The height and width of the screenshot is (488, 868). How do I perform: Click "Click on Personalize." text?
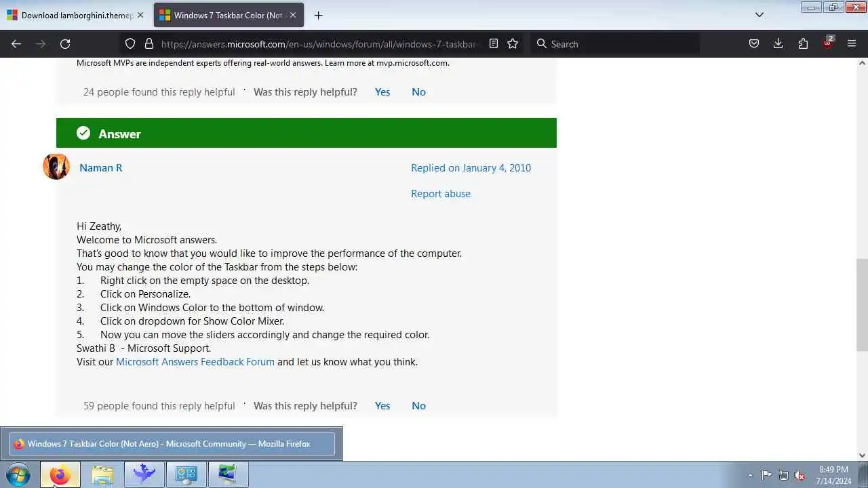click(x=145, y=293)
